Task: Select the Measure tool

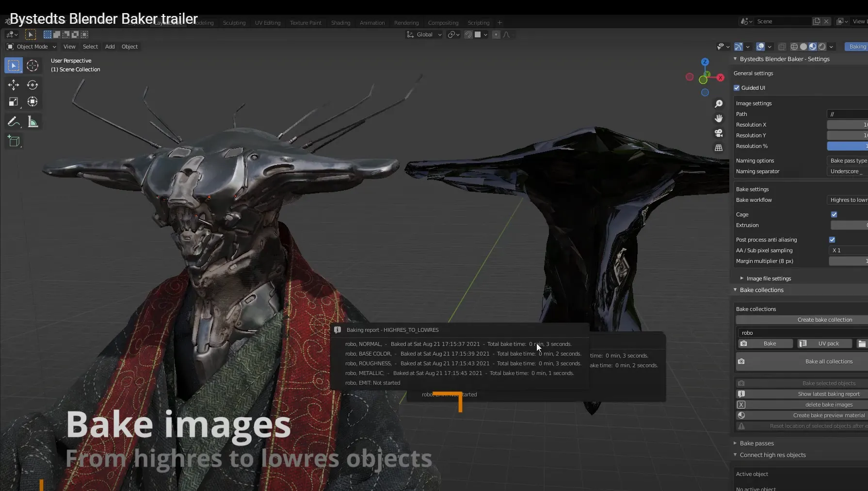Action: click(32, 122)
